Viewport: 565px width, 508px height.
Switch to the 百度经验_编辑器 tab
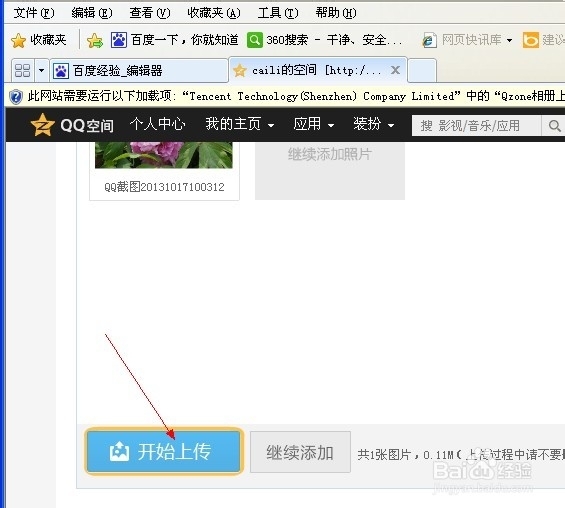pyautogui.click(x=139, y=70)
